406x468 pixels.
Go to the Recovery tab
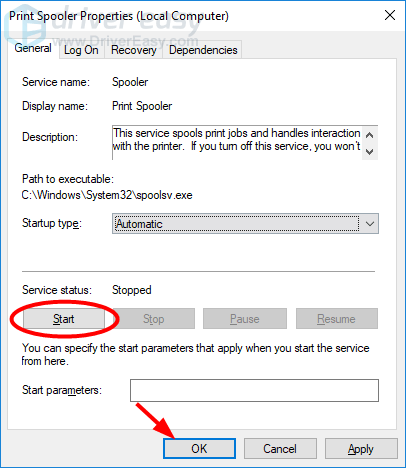134,50
